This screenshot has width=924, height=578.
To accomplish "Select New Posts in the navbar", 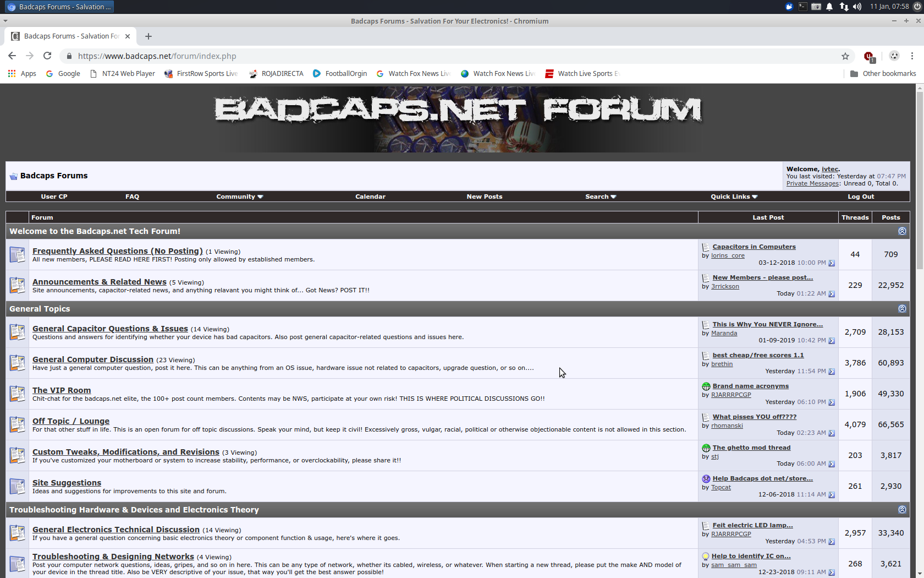I will (x=485, y=197).
